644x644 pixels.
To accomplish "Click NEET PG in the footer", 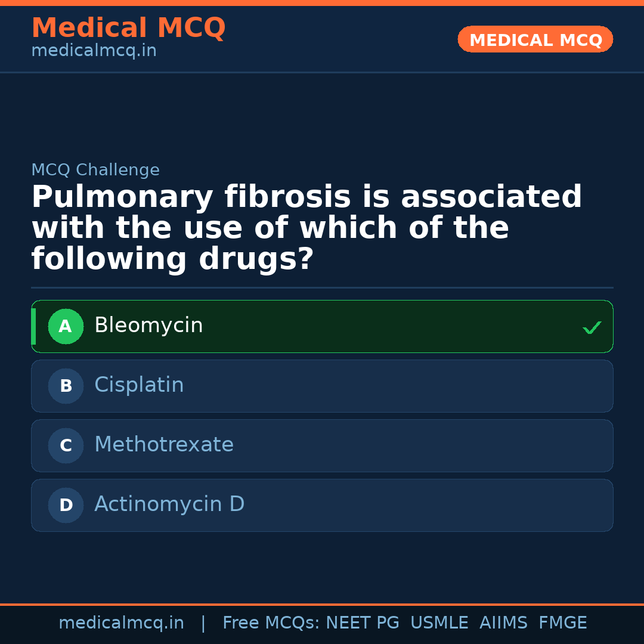I will point(362,623).
